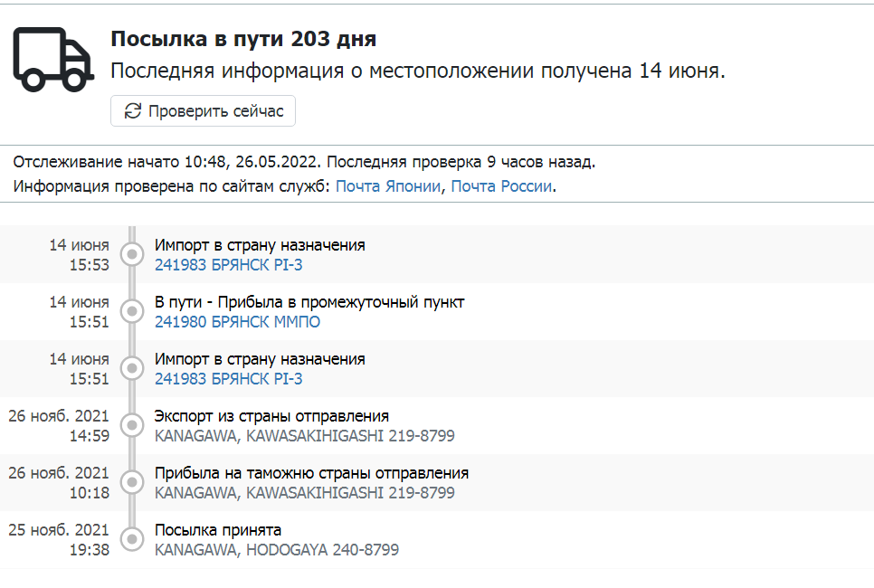
Task: Click KAWASAKIHIGASHI location under the 14:59 event
Action: click(x=304, y=436)
